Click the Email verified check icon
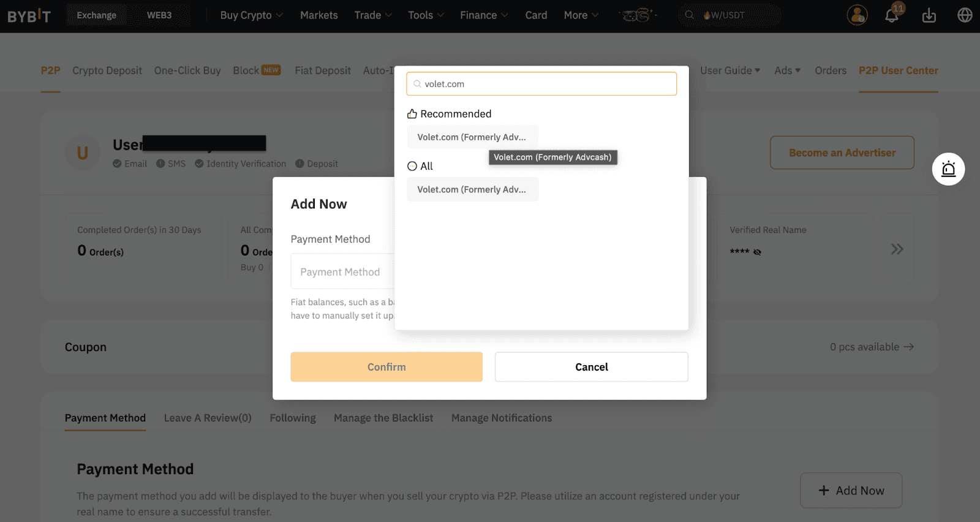Screen dimensions: 980x522 point(117,164)
